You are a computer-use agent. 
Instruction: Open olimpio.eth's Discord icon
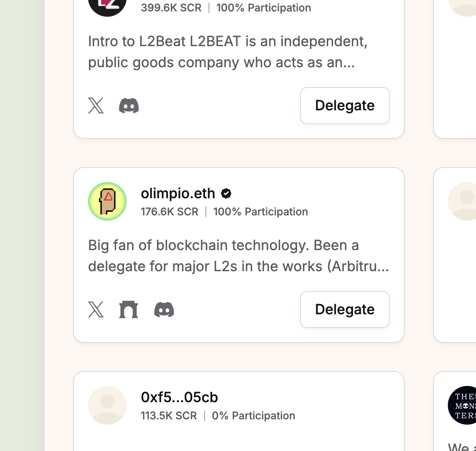tap(164, 309)
